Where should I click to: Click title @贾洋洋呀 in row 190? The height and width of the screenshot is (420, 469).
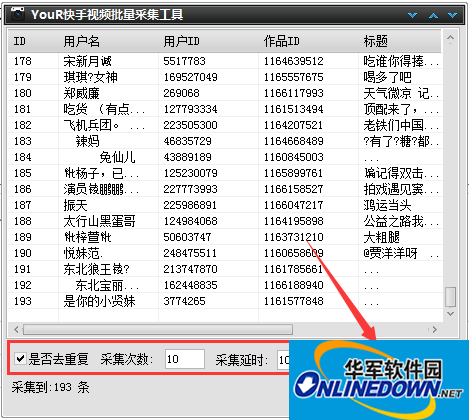pyautogui.click(x=390, y=253)
